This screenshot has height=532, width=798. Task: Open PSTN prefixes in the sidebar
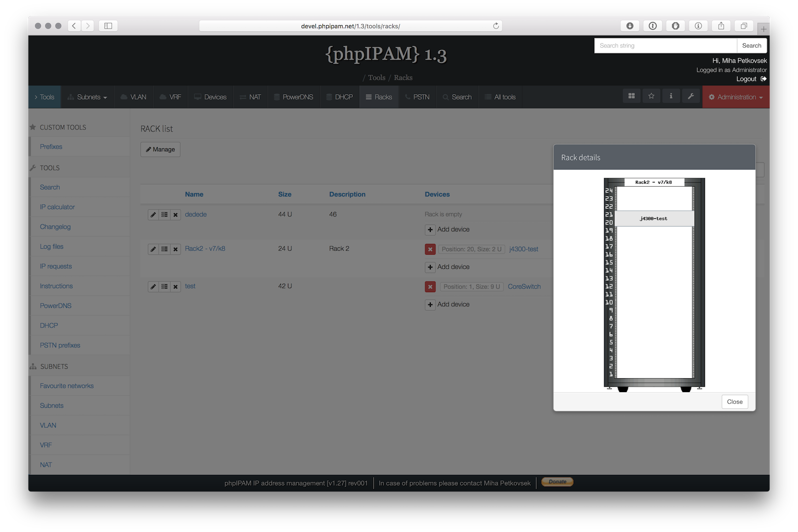pyautogui.click(x=60, y=345)
